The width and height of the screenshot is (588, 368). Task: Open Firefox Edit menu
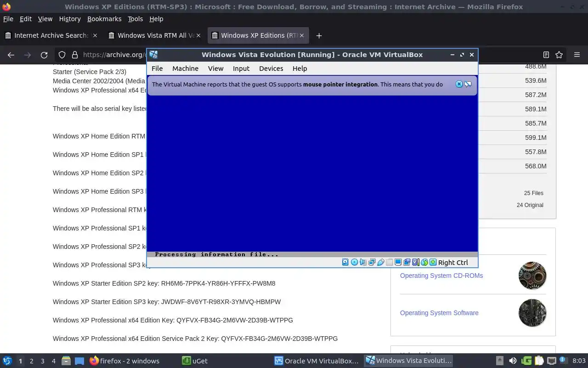(x=26, y=19)
